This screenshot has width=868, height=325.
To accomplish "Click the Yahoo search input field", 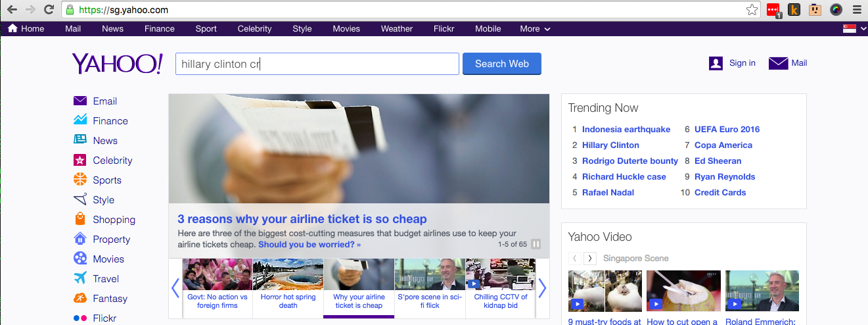I will 317,64.
